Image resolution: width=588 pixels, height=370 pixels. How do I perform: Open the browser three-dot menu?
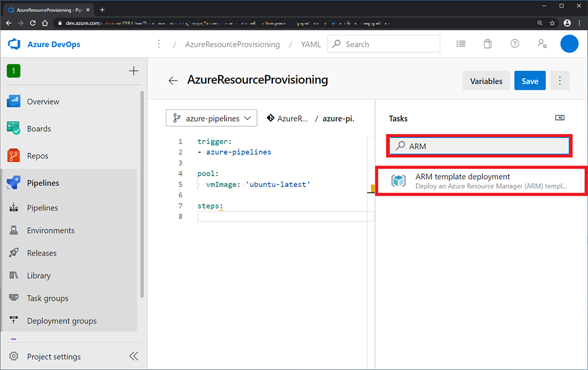coord(579,23)
